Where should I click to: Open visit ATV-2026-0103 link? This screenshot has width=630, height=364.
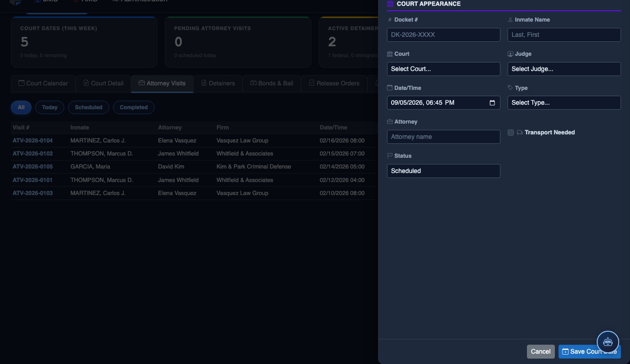pos(32,193)
